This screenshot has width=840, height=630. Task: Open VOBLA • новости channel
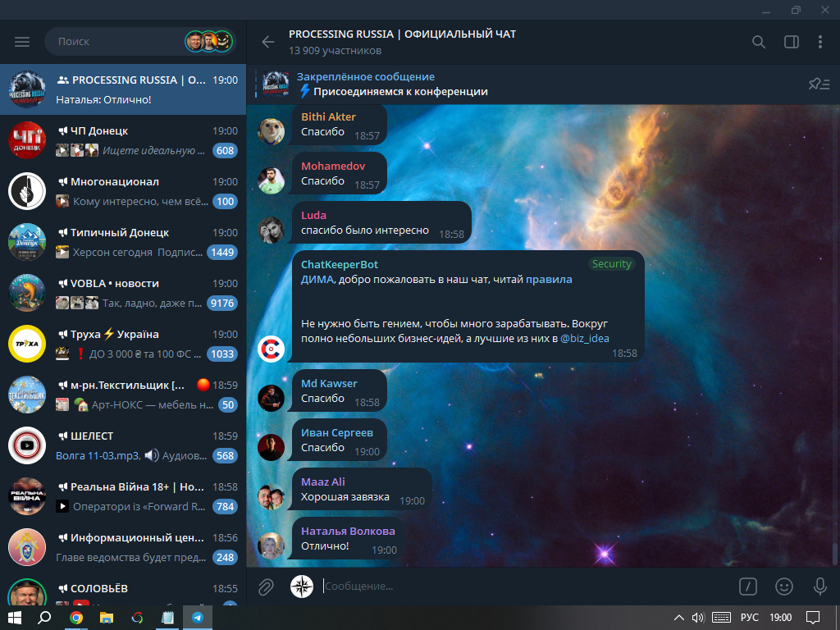coord(123,293)
